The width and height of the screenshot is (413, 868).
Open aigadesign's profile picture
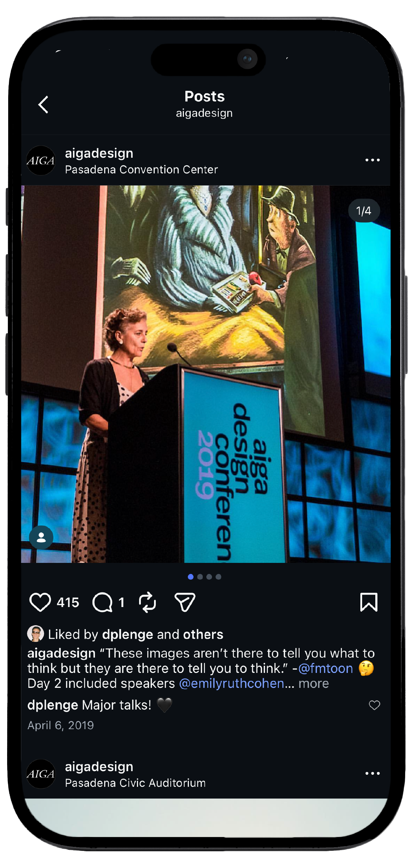pyautogui.click(x=41, y=160)
